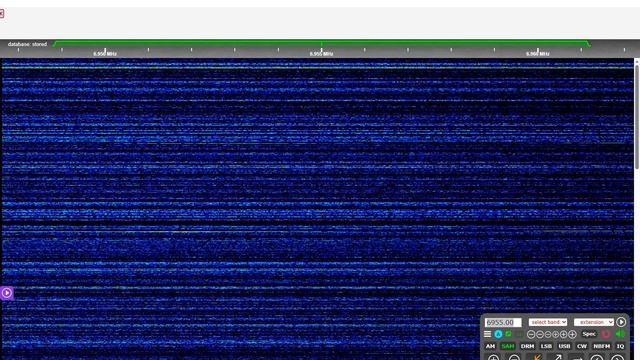Screen dimensions: 640x360
Task: Click the orange max zoom-in arrow icon
Action: (x=537, y=357)
